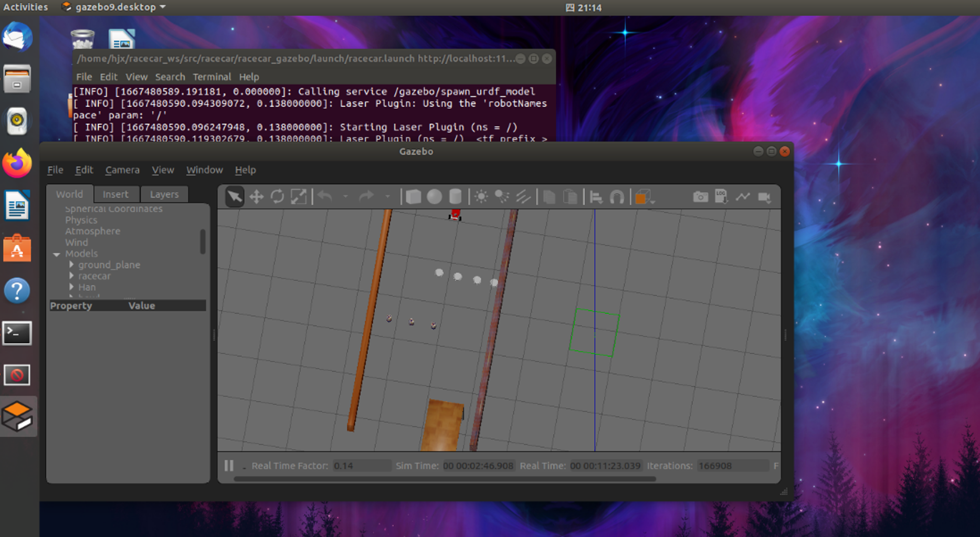This screenshot has width=980, height=537.
Task: Click the Real Time Factor field
Action: pyautogui.click(x=362, y=466)
